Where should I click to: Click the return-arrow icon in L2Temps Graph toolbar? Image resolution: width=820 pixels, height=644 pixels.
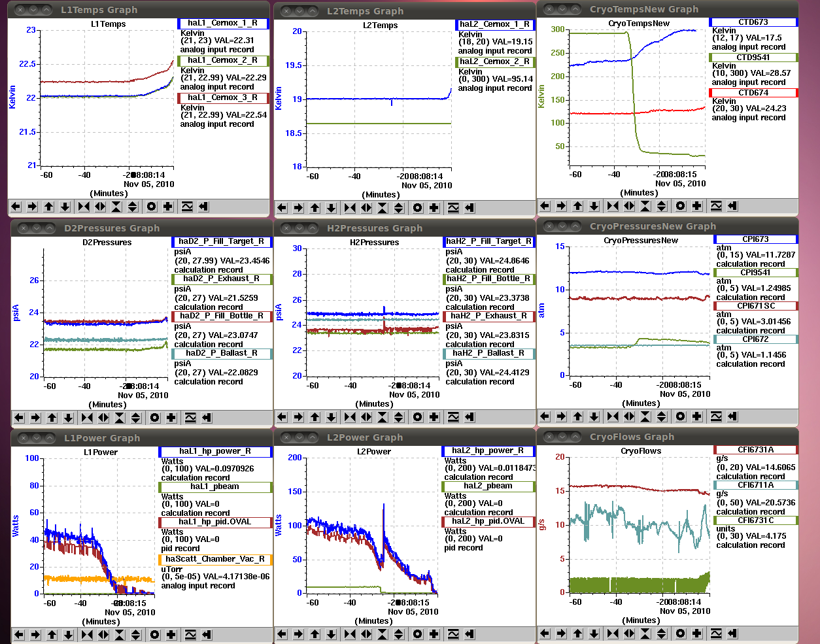click(x=470, y=208)
